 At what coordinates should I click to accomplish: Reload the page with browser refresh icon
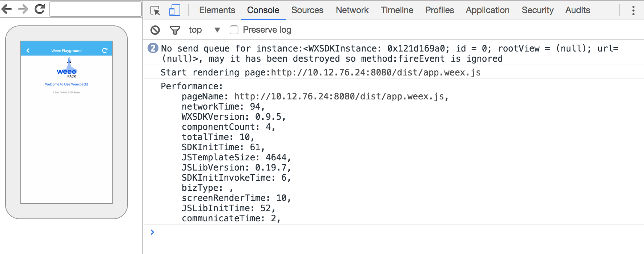pos(40,9)
